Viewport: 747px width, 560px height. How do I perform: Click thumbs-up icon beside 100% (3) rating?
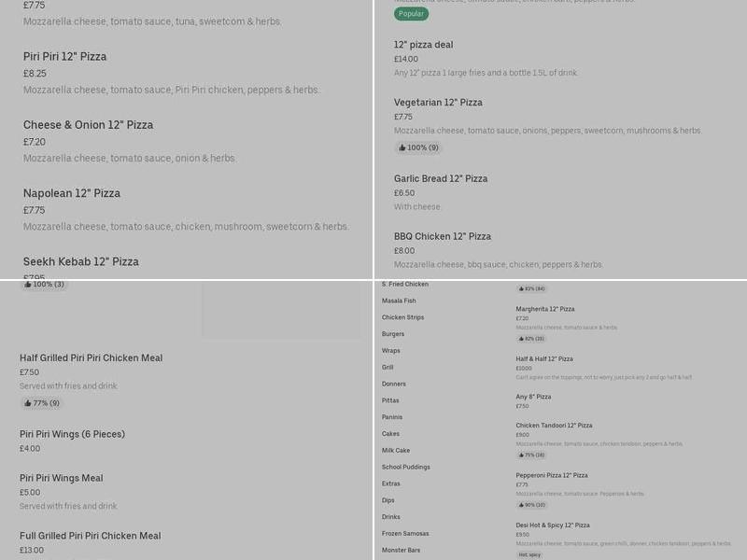[28, 284]
